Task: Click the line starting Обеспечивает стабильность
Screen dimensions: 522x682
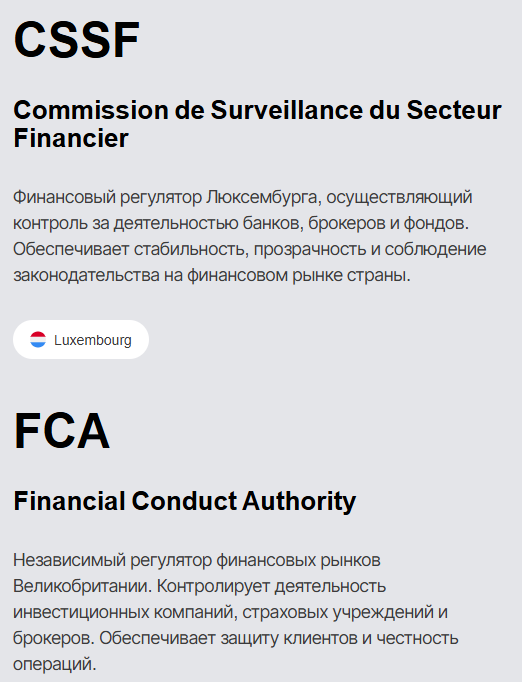Action: click(x=250, y=249)
